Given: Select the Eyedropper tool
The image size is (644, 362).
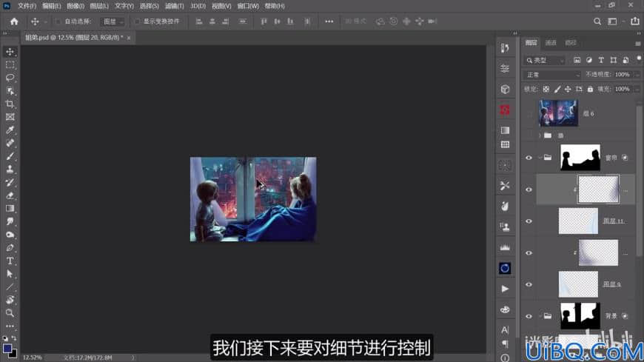Looking at the screenshot, I should (10, 130).
